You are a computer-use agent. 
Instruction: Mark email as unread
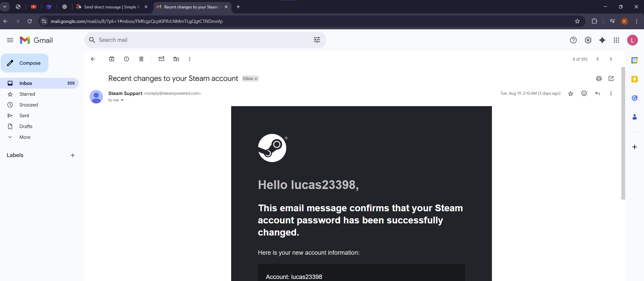[x=162, y=59]
